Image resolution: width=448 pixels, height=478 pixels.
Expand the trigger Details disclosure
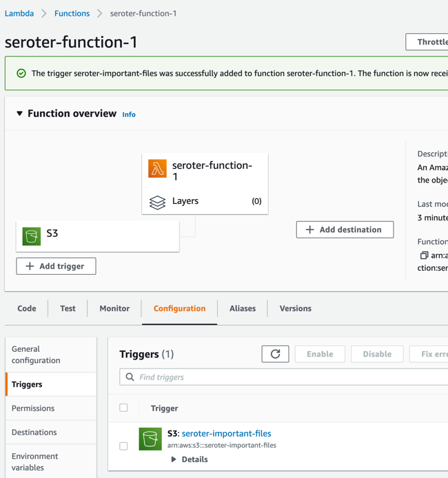click(x=174, y=459)
